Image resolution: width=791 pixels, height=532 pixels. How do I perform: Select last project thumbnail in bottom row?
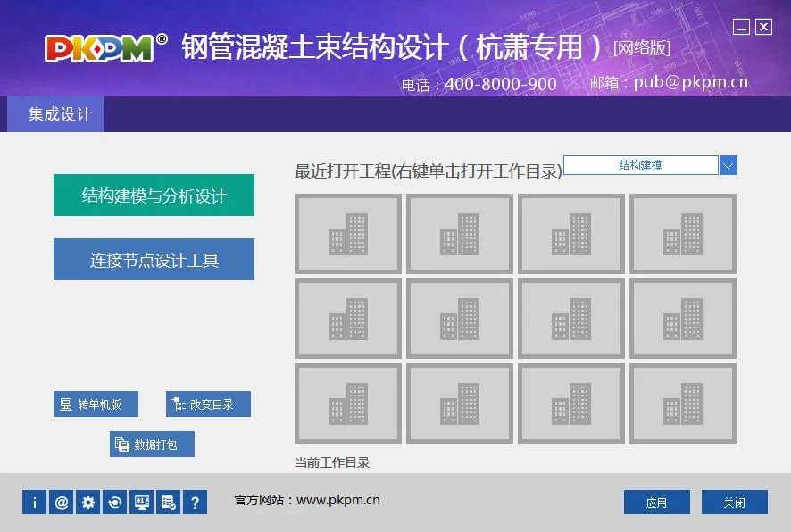pyautogui.click(x=683, y=403)
